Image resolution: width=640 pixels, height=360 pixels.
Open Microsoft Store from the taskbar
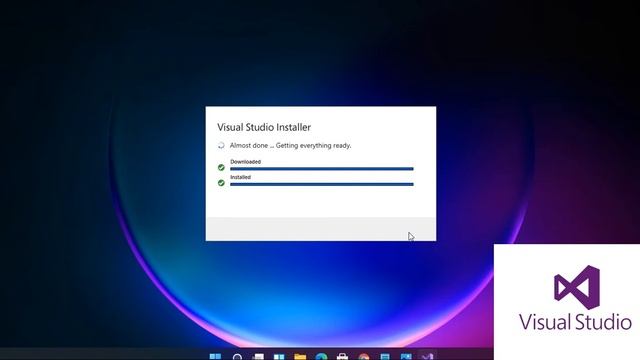342,357
